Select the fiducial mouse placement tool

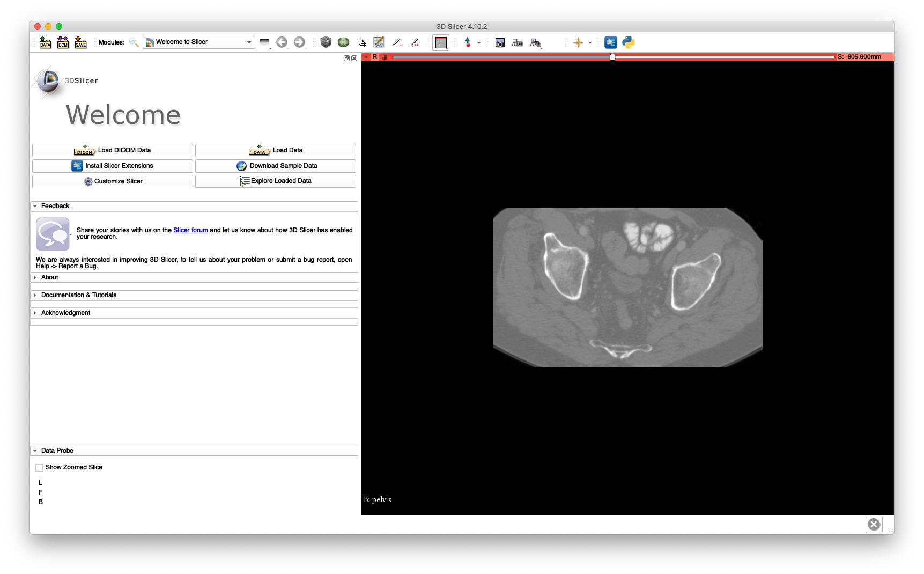[468, 42]
